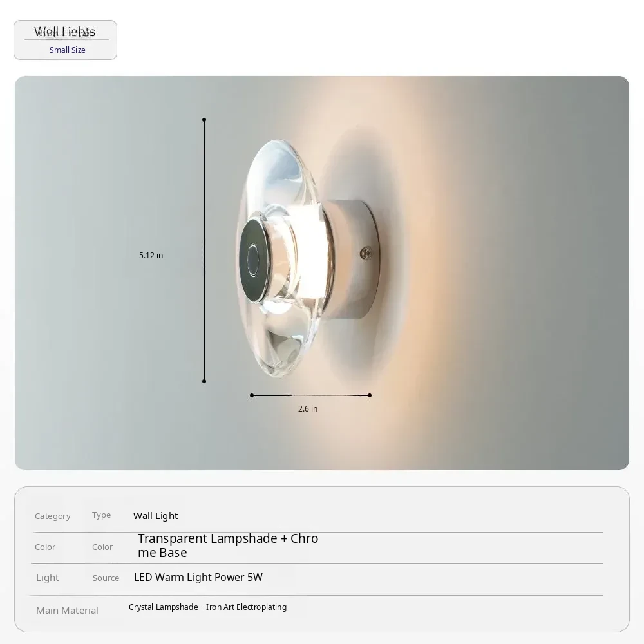Select Transparent Lampshade + Chrome Base text
644x644 pixels.
point(228,545)
